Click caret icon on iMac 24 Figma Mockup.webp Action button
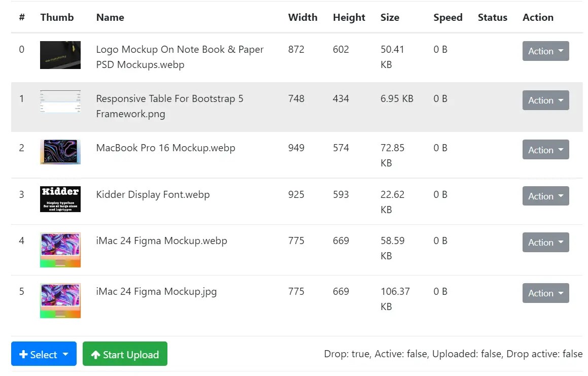This screenshot has height=376, width=588. [x=560, y=243]
